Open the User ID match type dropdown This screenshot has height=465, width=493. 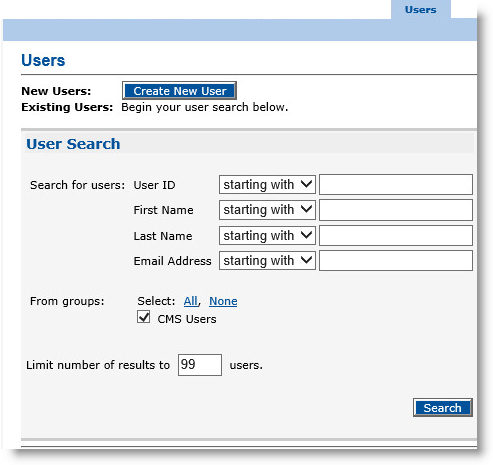(267, 184)
